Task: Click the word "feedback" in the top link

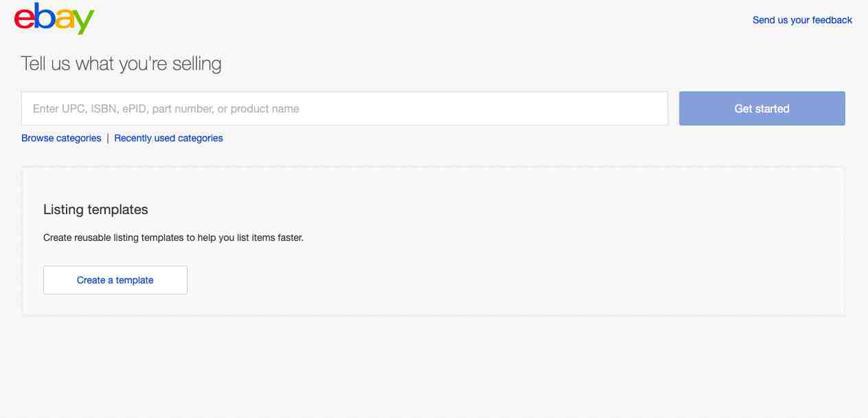Action: [832, 20]
